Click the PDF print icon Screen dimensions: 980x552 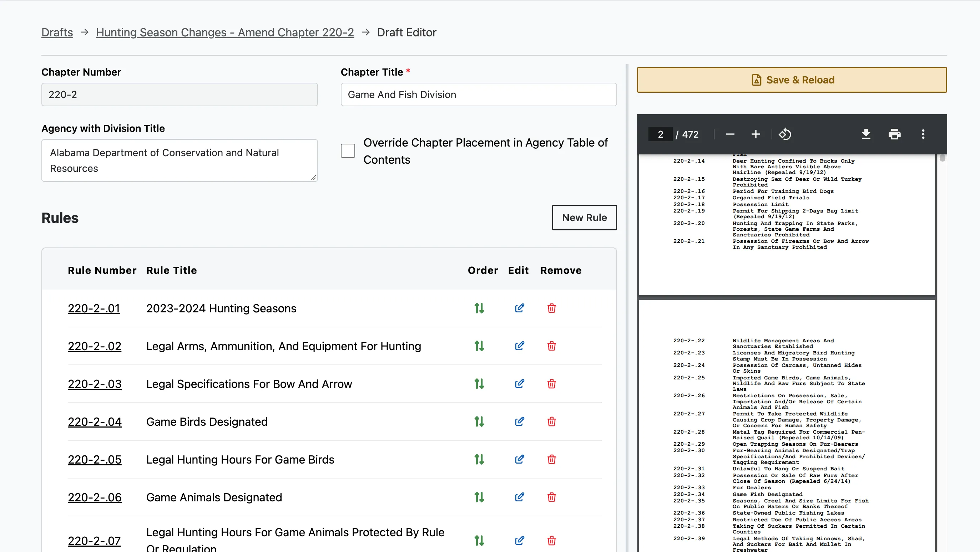(x=894, y=134)
